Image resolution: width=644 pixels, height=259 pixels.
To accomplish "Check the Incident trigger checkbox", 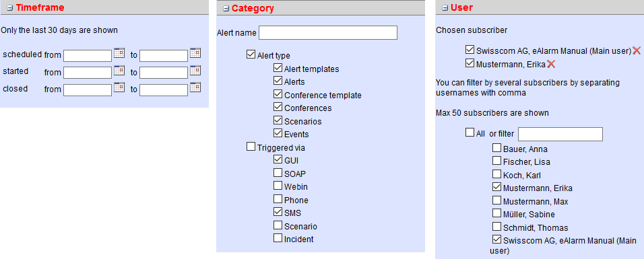I will pos(278,238).
